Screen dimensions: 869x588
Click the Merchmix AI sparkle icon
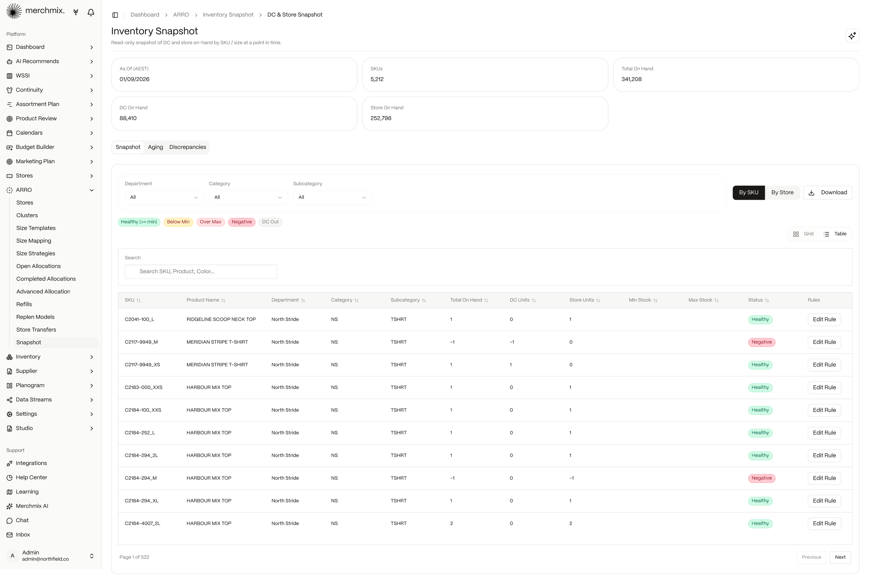(10, 506)
